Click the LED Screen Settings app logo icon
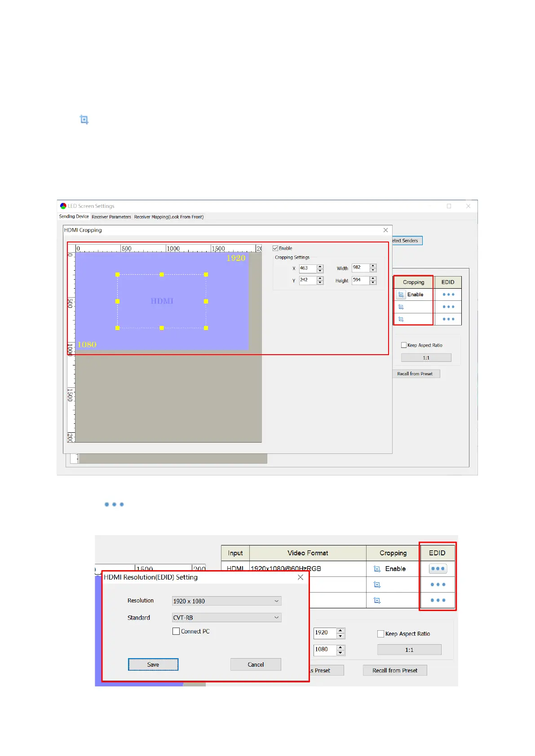Viewport: 535px width, 756px height. click(x=63, y=206)
